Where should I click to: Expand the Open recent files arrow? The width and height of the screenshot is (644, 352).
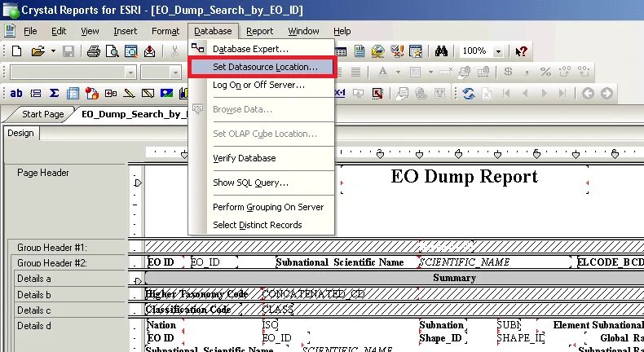coord(53,51)
